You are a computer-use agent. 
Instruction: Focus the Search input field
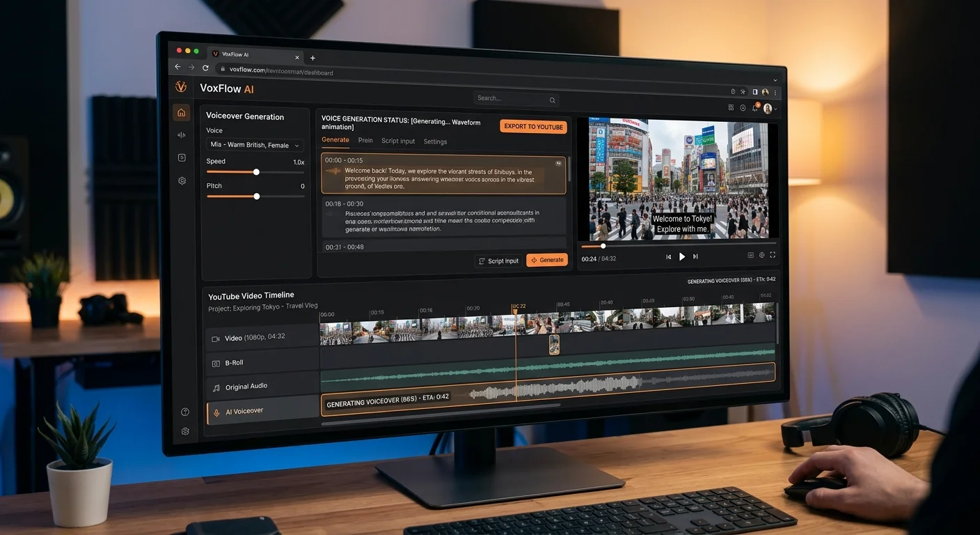coord(516,99)
